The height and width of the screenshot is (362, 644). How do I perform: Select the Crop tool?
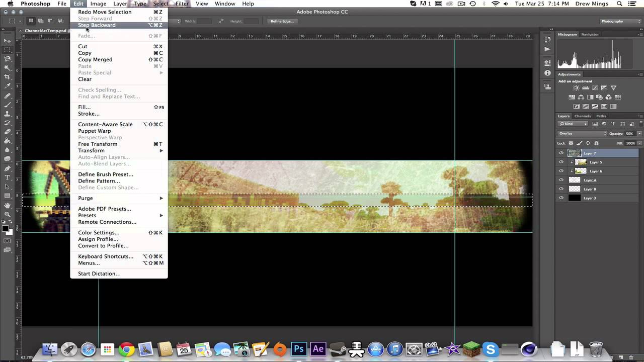(x=8, y=77)
